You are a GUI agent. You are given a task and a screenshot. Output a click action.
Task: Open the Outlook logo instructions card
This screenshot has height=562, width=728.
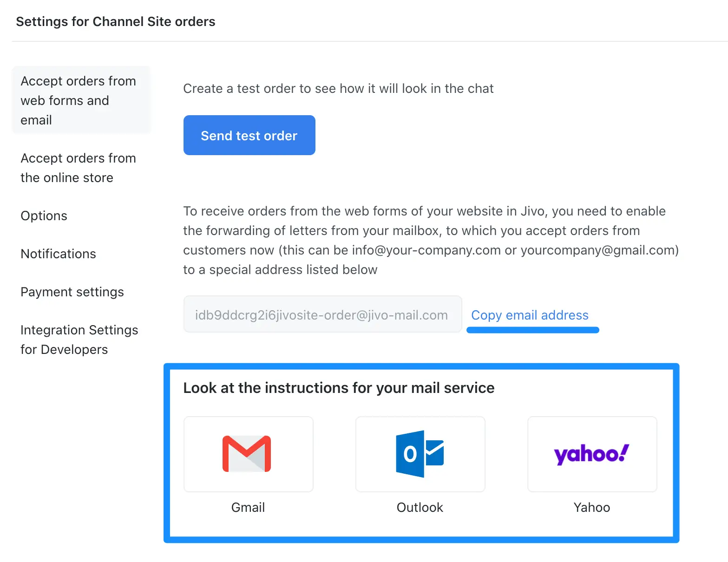(420, 454)
